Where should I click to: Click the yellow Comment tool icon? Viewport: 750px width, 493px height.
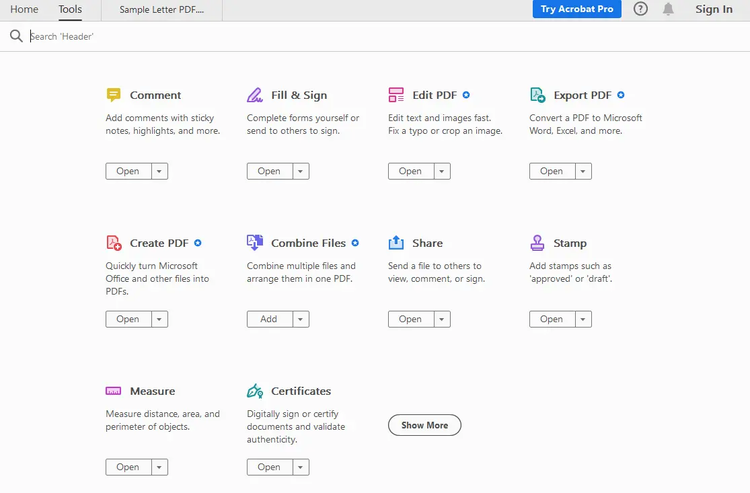114,95
